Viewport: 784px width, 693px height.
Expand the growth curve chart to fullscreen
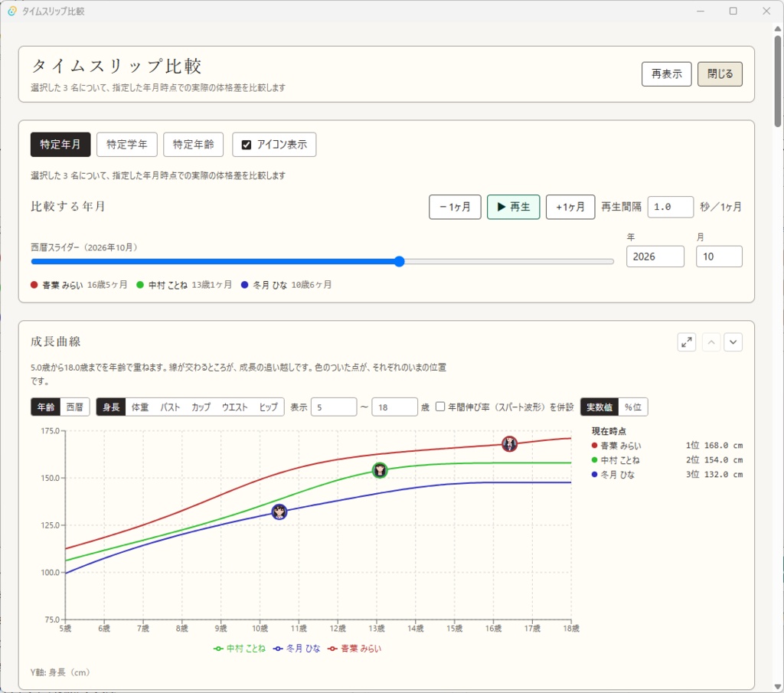point(687,342)
